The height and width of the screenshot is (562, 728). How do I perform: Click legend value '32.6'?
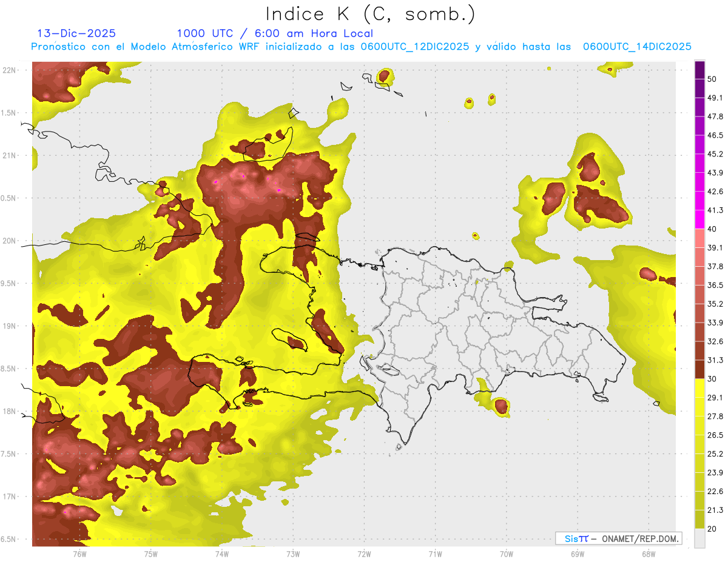point(715,341)
